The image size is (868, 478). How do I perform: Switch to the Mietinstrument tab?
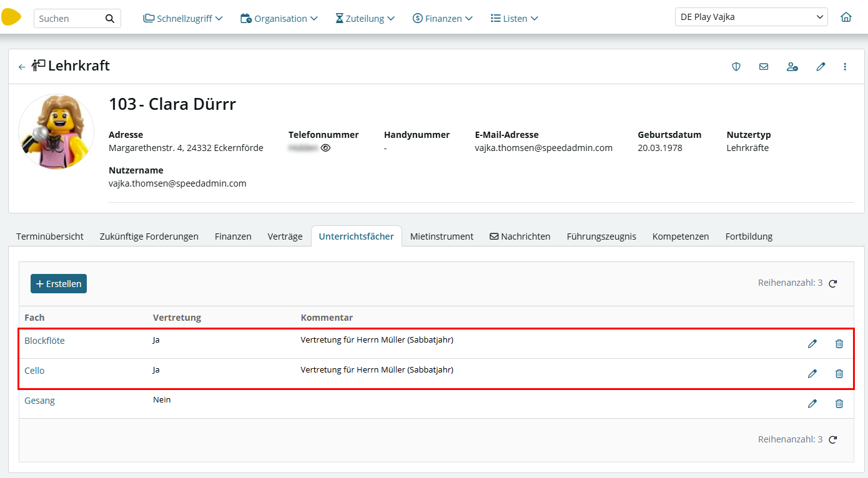pos(441,237)
